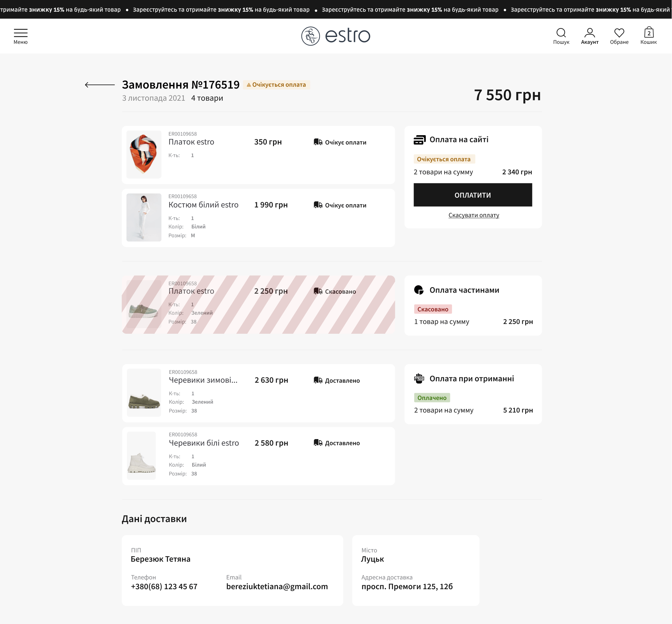This screenshot has width=672, height=624.
Task: Click the price 2 630 грн
Action: [x=271, y=380]
